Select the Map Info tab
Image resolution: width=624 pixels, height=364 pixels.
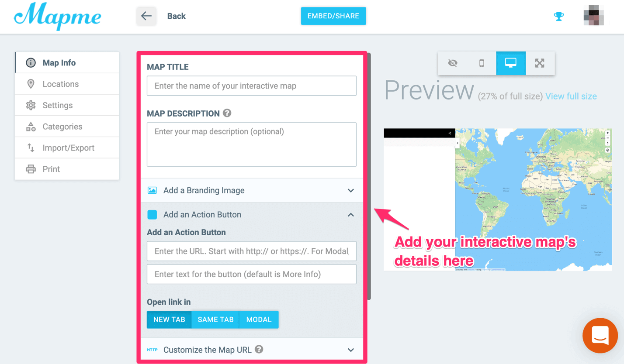(67, 62)
